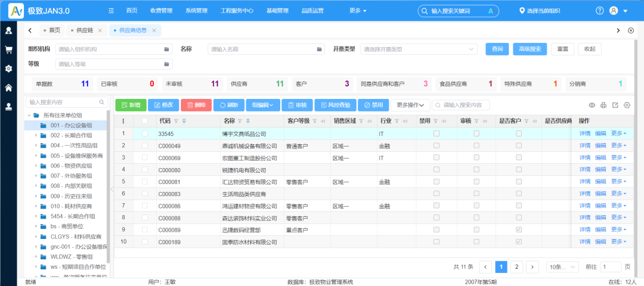Collapse the 所有往来单位组 root node
This screenshot has height=286, width=644.
(x=29, y=116)
